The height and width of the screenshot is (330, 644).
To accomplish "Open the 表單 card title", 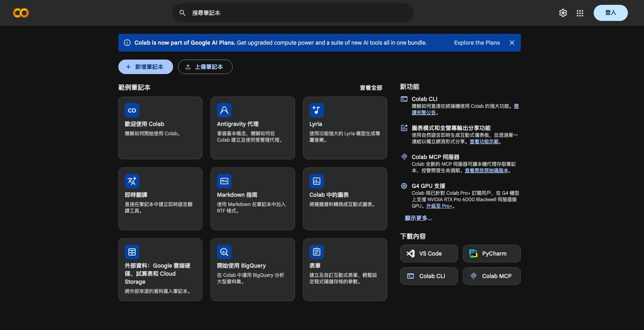I will click(x=315, y=266).
